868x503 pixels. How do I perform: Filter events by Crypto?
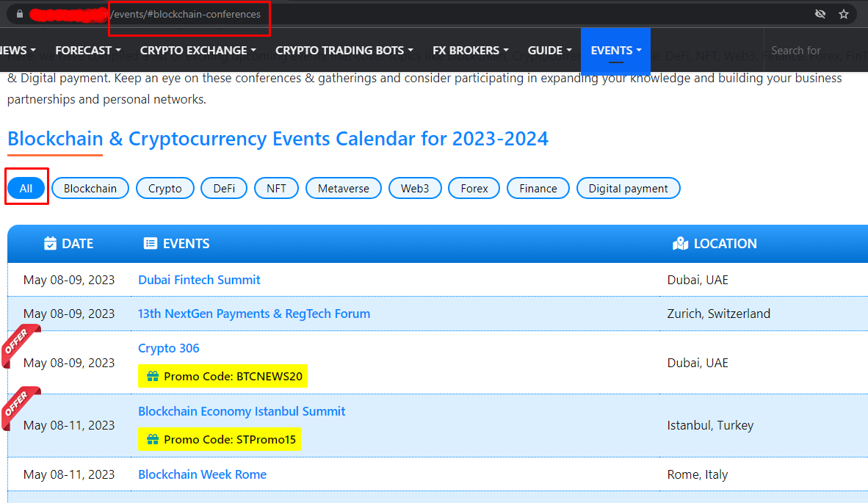[x=165, y=188]
